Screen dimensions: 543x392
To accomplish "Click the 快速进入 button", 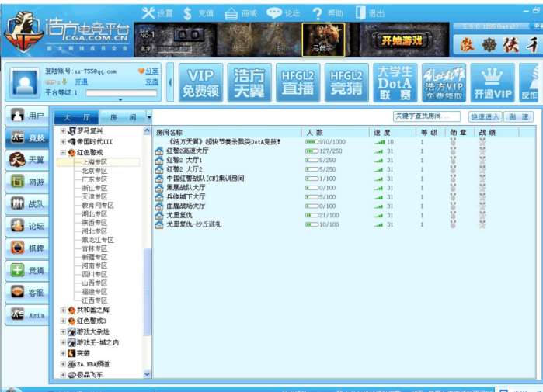I will click(486, 116).
